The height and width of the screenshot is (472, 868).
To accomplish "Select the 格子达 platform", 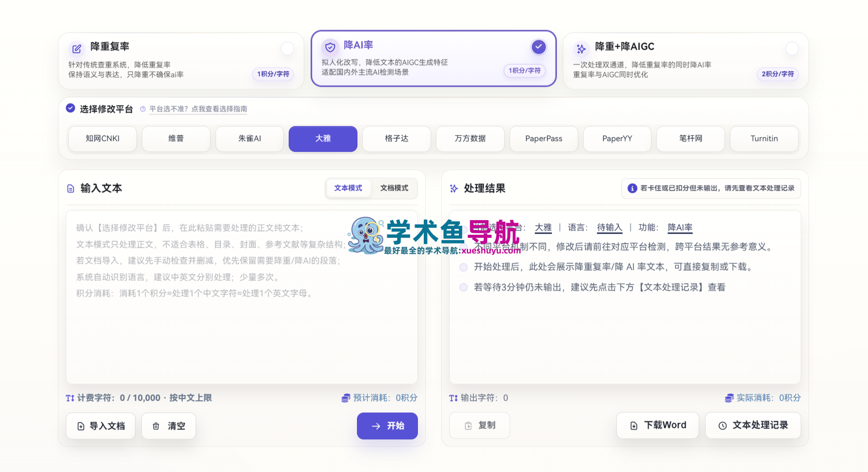I will pyautogui.click(x=396, y=139).
